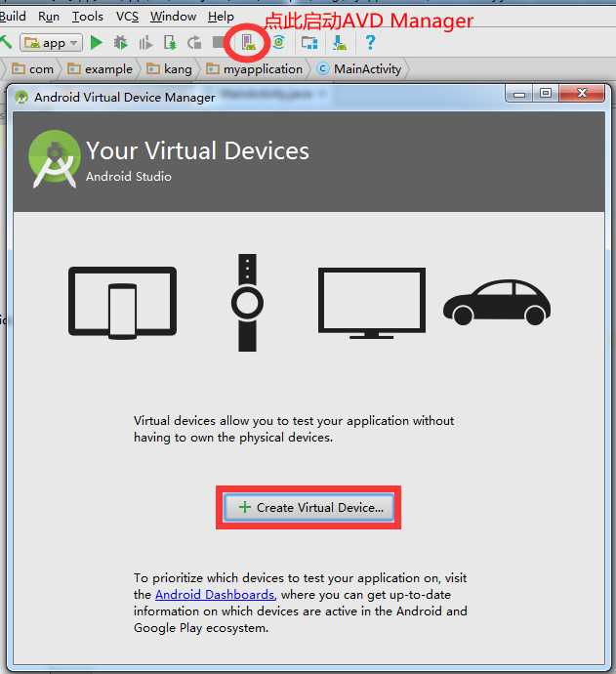Image resolution: width=616 pixels, height=674 pixels.
Task: Select myapplication breadcrumb folder
Action: pyautogui.click(x=254, y=68)
